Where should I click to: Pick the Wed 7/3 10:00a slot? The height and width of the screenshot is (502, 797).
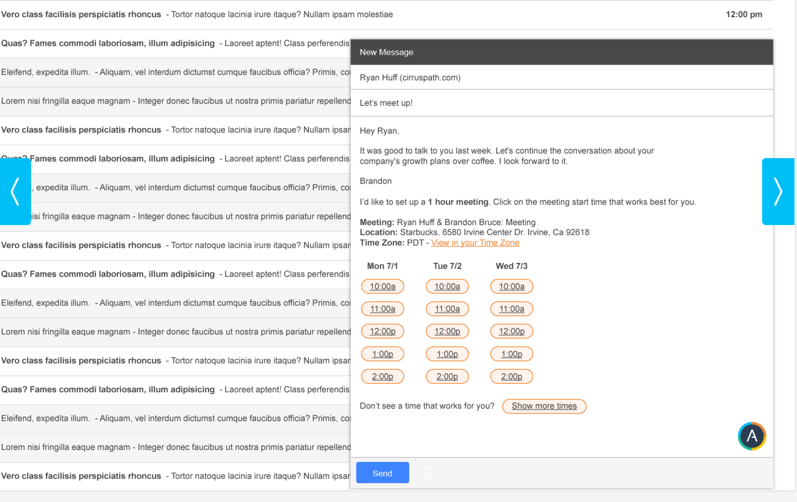click(511, 287)
